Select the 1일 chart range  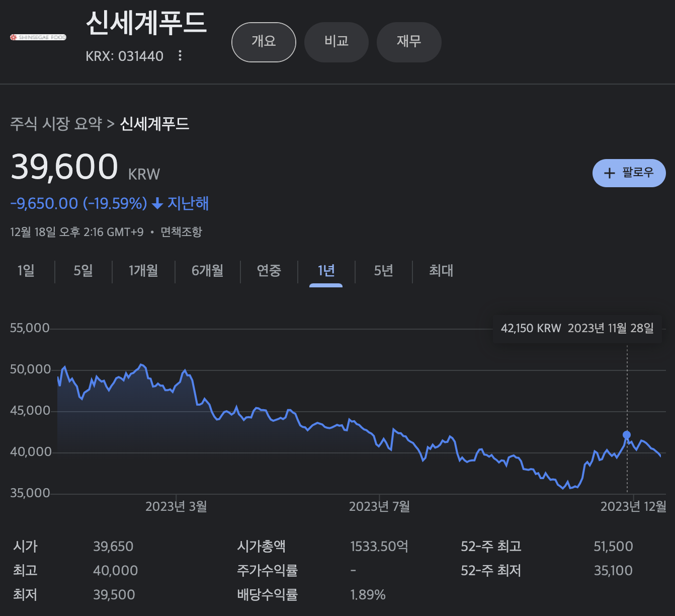point(26,271)
